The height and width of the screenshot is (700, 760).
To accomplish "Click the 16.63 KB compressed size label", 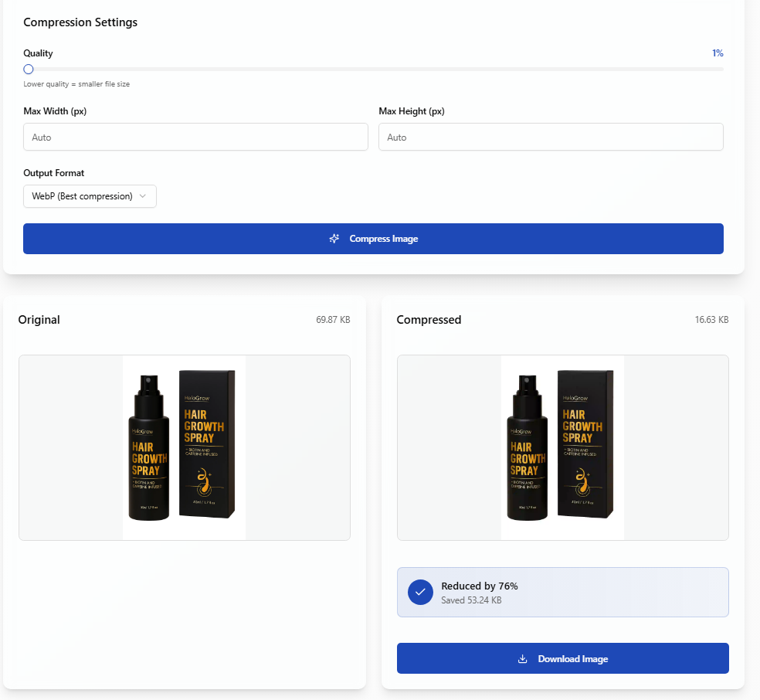I will click(x=711, y=319).
